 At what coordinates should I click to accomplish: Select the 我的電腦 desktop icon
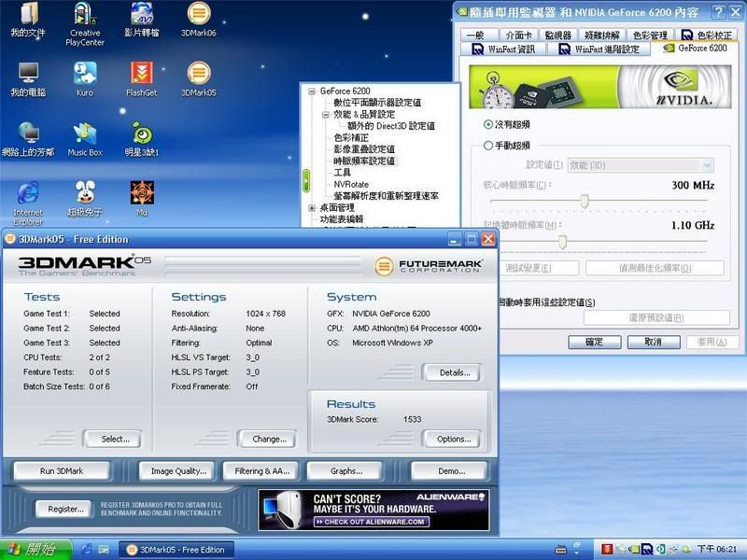[28, 79]
